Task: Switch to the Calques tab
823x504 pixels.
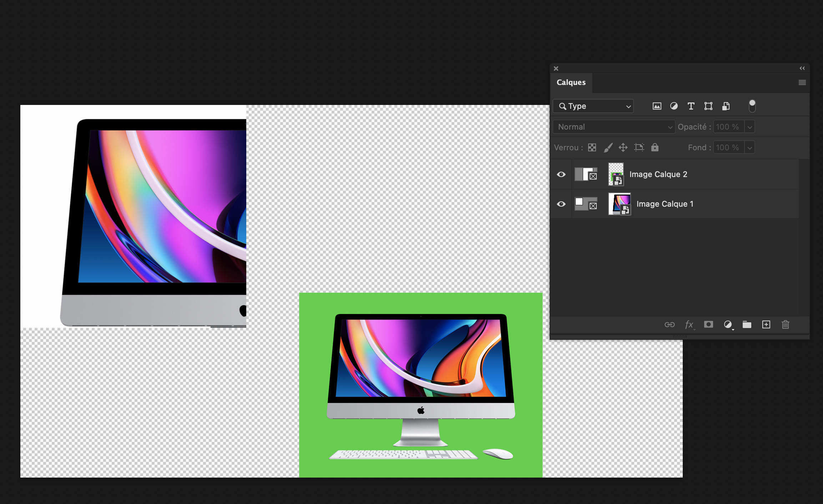Action: 571,82
